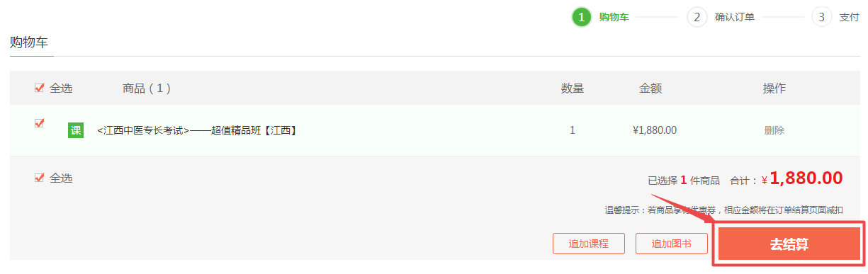Image resolution: width=868 pixels, height=274 pixels.
Task: Click the 追加课程 button
Action: (x=589, y=244)
